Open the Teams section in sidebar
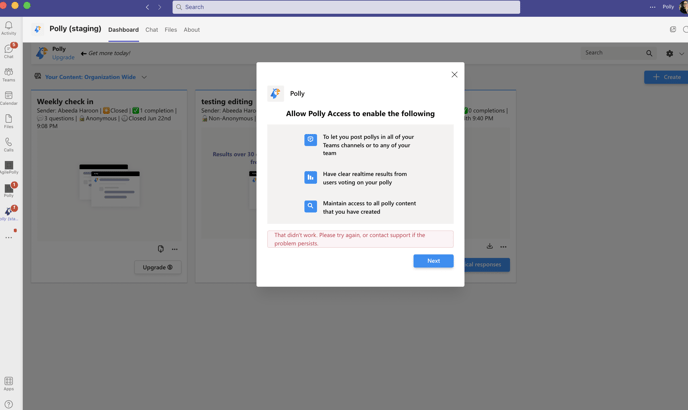This screenshot has width=688, height=410. point(8,75)
